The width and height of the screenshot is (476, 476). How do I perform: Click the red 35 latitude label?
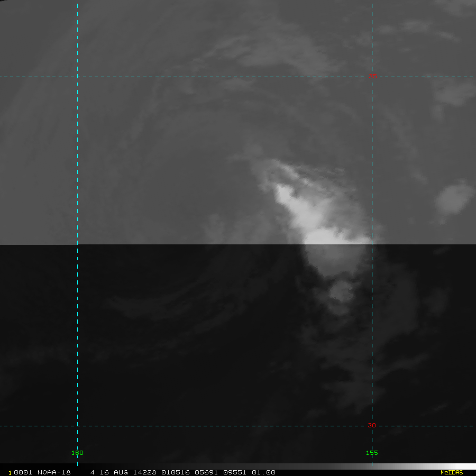(x=372, y=76)
